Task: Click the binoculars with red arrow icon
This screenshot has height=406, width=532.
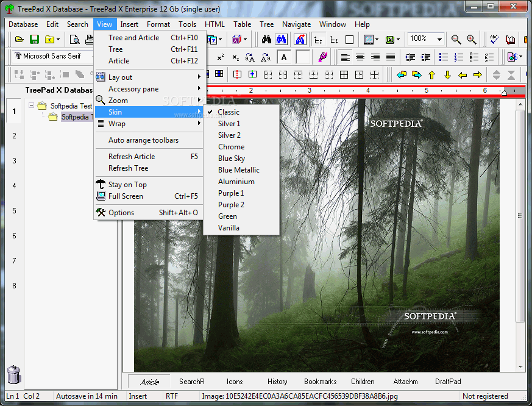Action: pyautogui.click(x=300, y=40)
